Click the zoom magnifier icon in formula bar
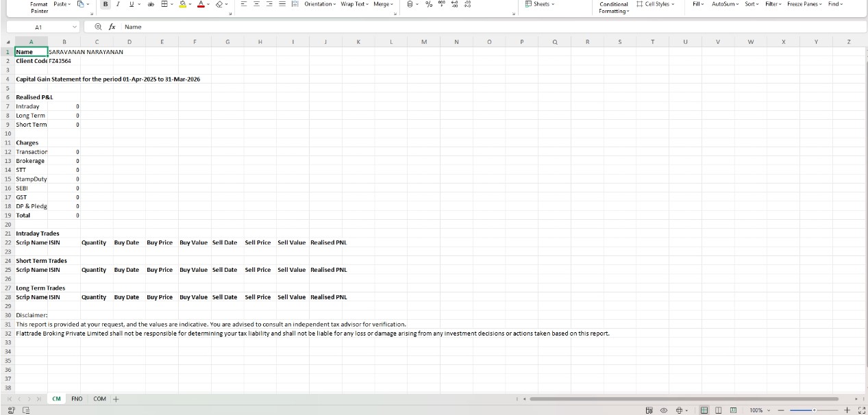This screenshot has height=415, width=868. (x=99, y=27)
